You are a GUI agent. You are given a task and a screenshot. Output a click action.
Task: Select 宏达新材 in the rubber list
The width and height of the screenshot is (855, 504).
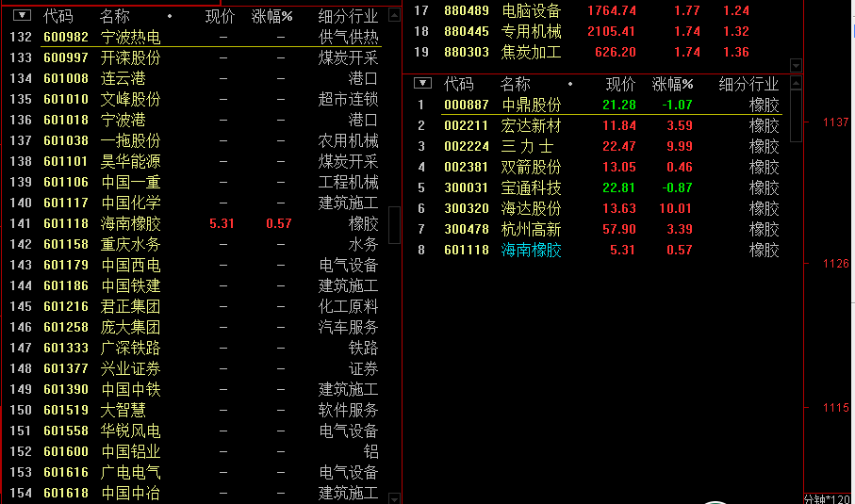click(x=599, y=125)
